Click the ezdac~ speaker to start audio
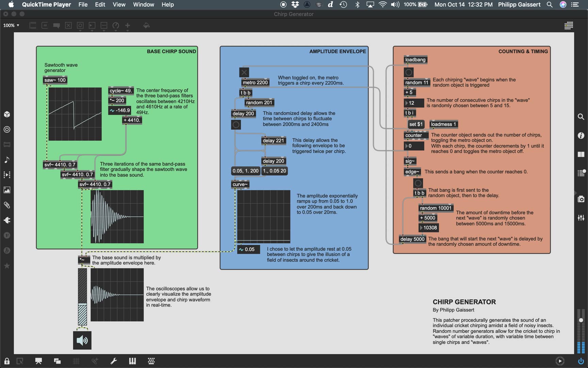The image size is (588, 368). tap(82, 340)
